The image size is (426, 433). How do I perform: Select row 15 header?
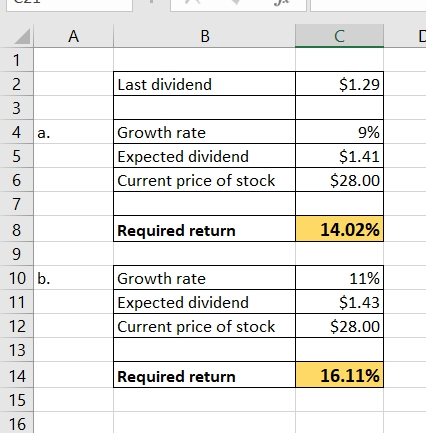[16, 400]
